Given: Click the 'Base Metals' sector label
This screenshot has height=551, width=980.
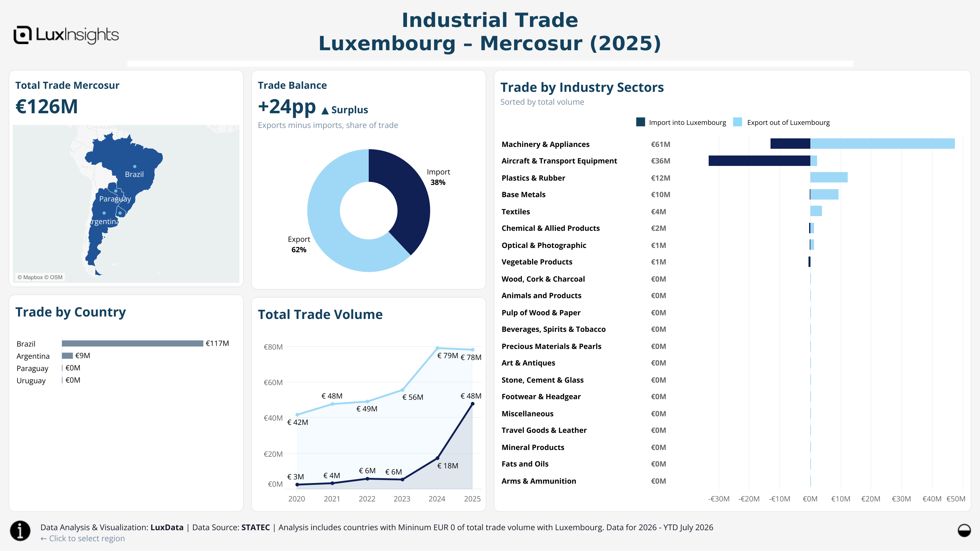Looking at the screenshot, I should pyautogui.click(x=523, y=194).
